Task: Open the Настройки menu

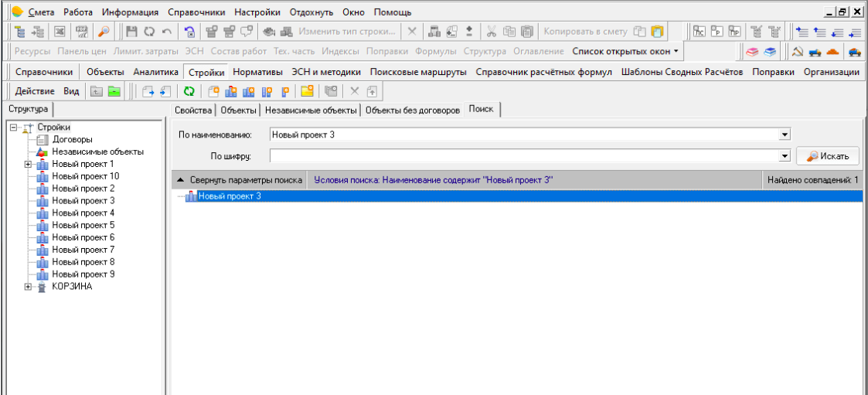Action: (x=257, y=12)
